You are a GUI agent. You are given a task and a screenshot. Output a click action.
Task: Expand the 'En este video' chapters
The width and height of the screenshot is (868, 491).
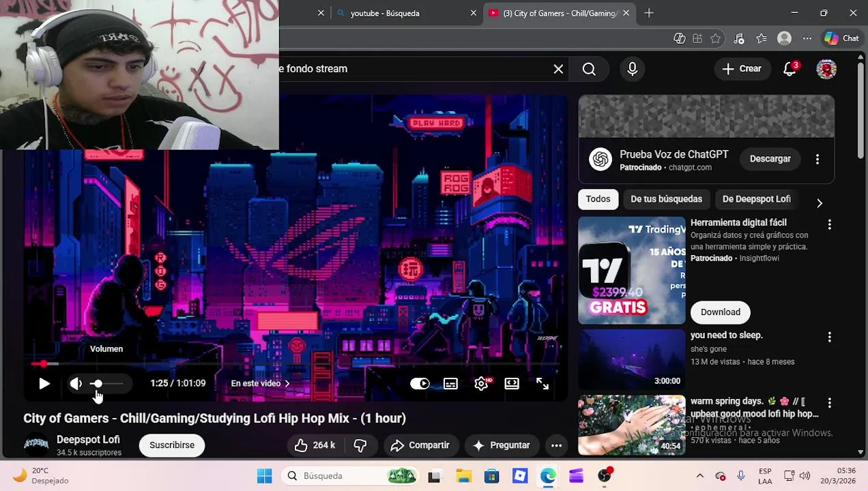click(x=260, y=383)
